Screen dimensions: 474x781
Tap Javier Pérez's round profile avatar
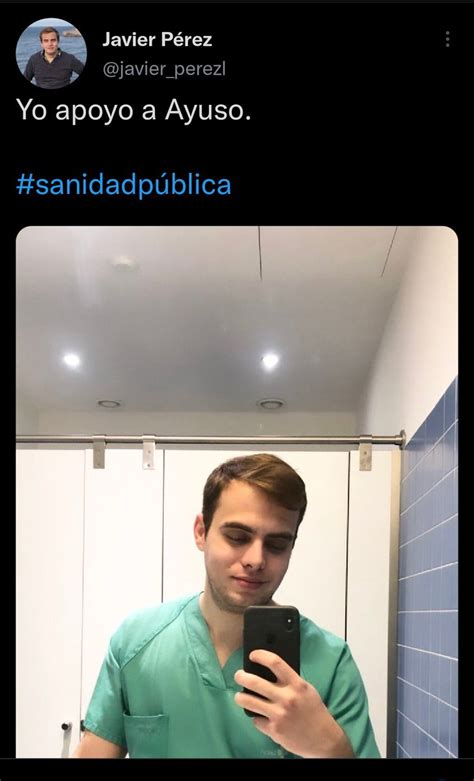[x=51, y=53]
